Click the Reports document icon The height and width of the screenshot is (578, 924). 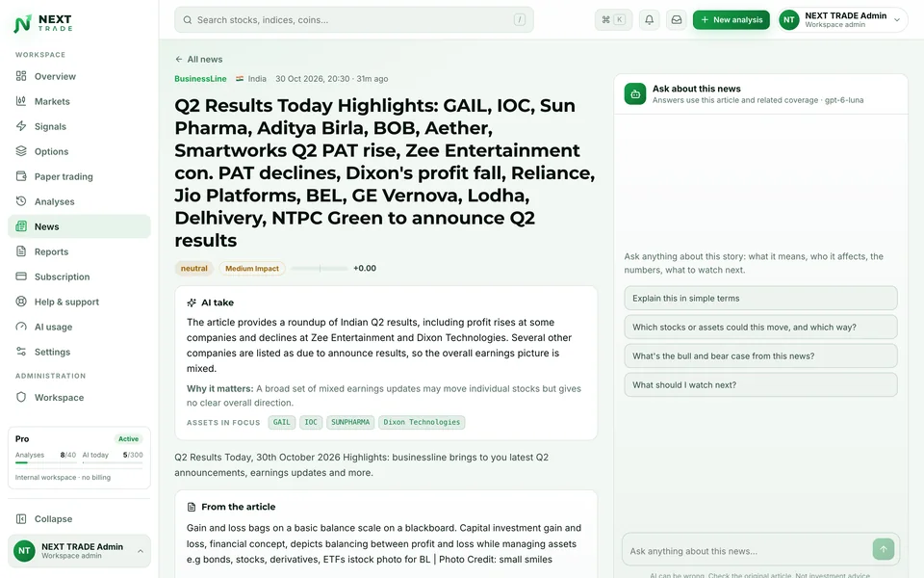click(x=21, y=251)
